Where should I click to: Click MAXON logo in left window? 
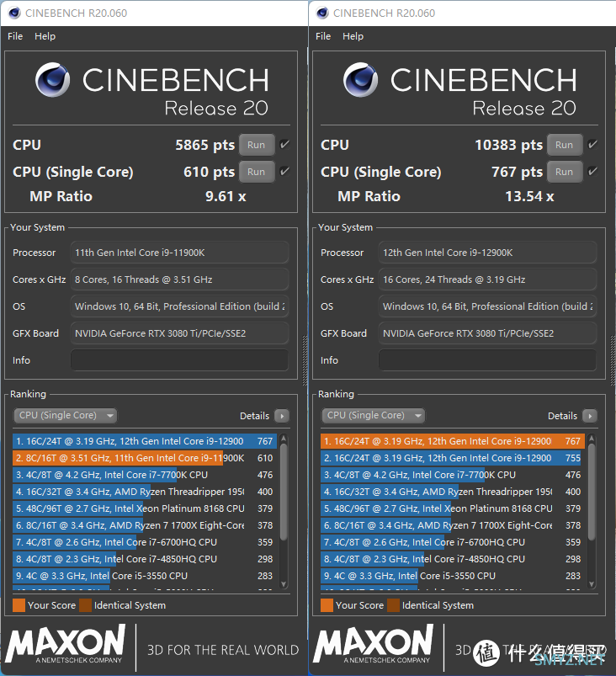(65, 644)
